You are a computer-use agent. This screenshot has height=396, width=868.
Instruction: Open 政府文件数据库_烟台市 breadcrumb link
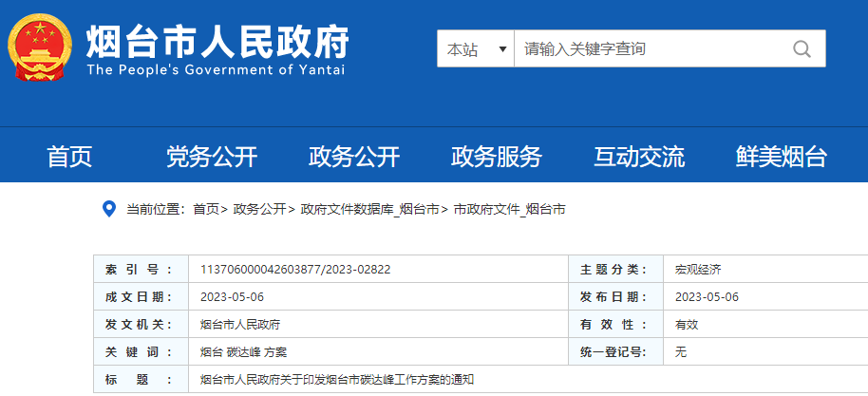pos(369,209)
